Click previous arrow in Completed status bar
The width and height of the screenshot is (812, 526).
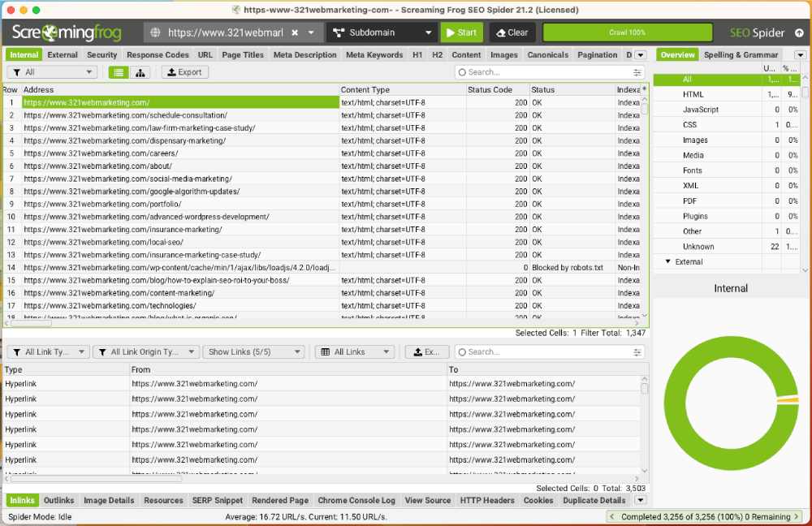click(x=612, y=517)
